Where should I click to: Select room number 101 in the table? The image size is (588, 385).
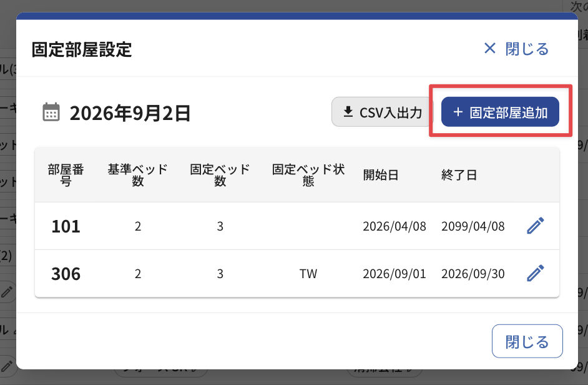[x=66, y=226]
